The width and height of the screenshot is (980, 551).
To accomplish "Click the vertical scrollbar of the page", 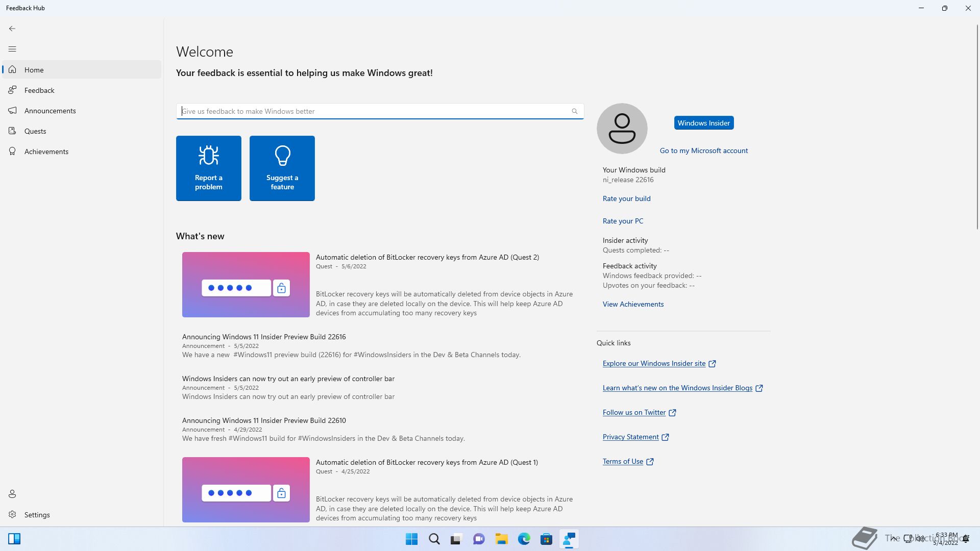I will pos(977,127).
